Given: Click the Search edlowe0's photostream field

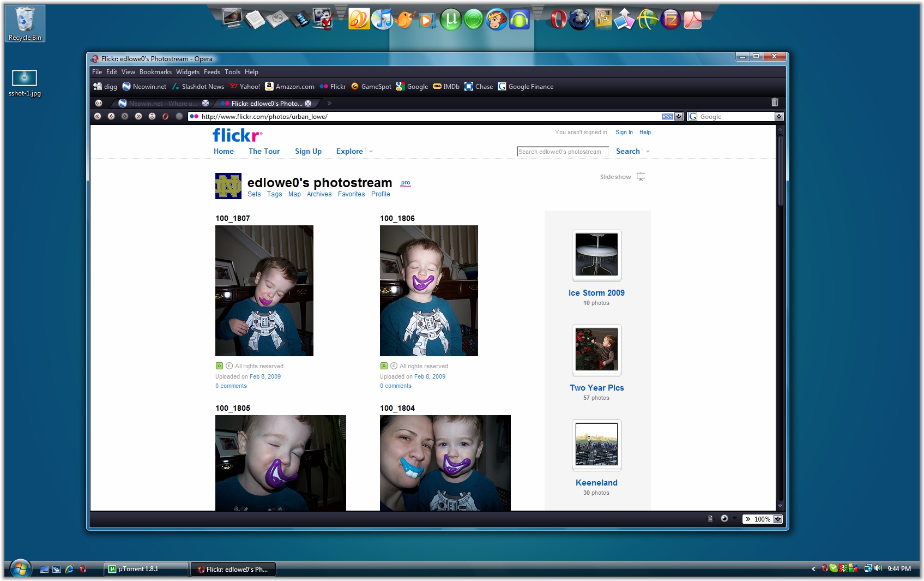Looking at the screenshot, I should pos(562,152).
